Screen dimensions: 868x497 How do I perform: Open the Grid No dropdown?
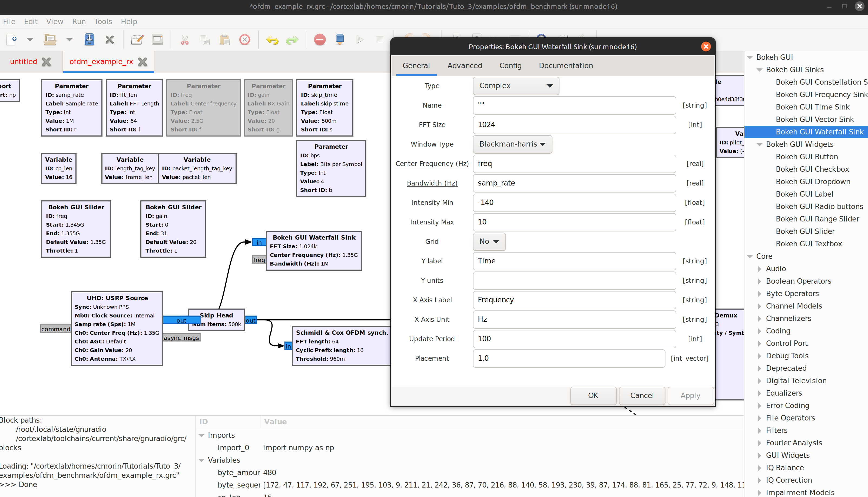(489, 241)
